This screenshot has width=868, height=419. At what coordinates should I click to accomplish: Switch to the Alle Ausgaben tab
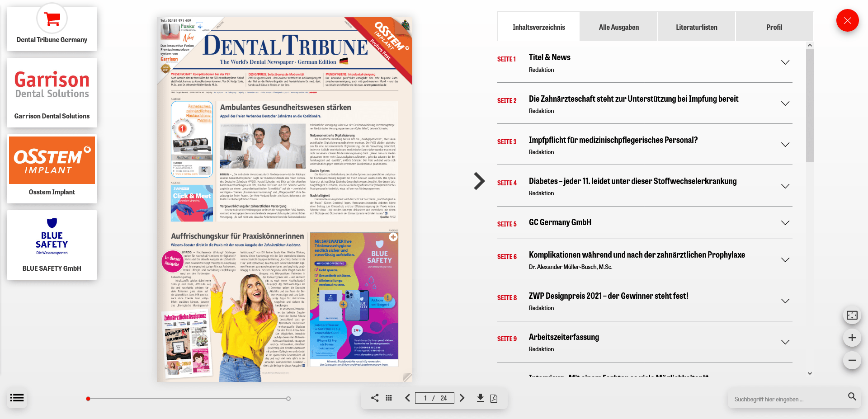point(618,27)
